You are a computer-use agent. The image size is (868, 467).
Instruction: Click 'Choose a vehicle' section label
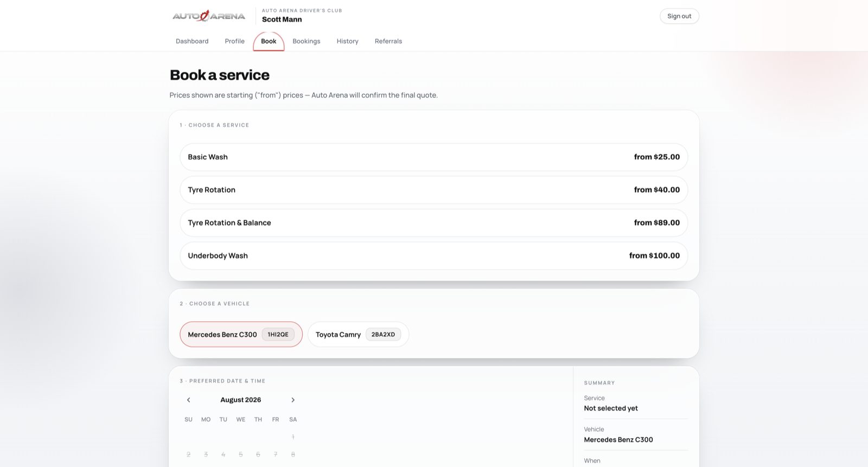[215, 304]
